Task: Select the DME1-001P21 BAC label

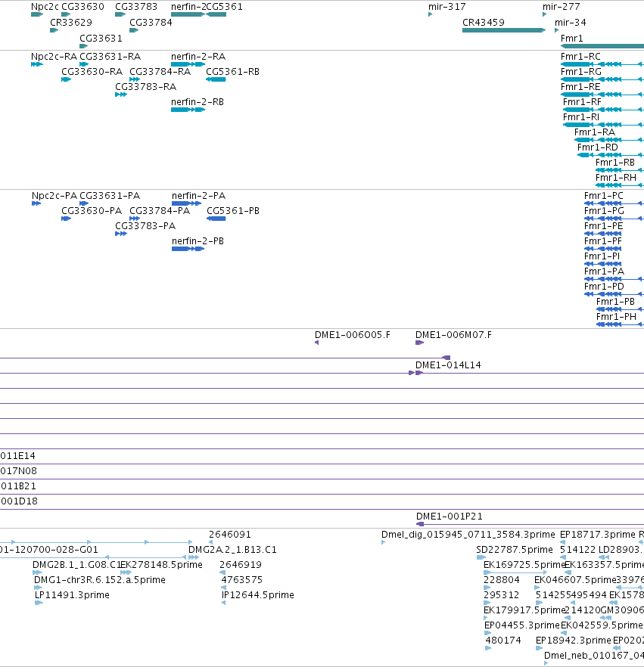Action: (x=449, y=516)
